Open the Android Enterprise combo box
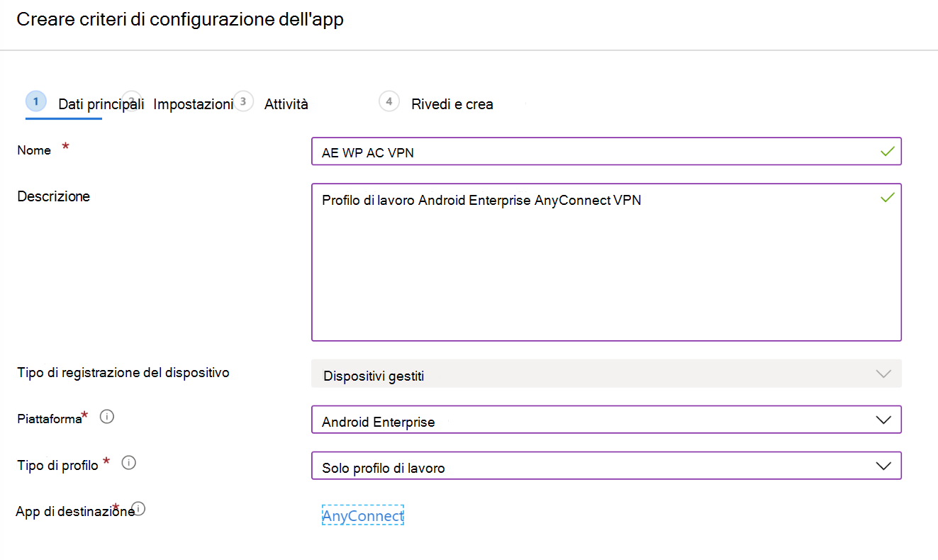Viewport: 938px width, 560px height. click(606, 420)
